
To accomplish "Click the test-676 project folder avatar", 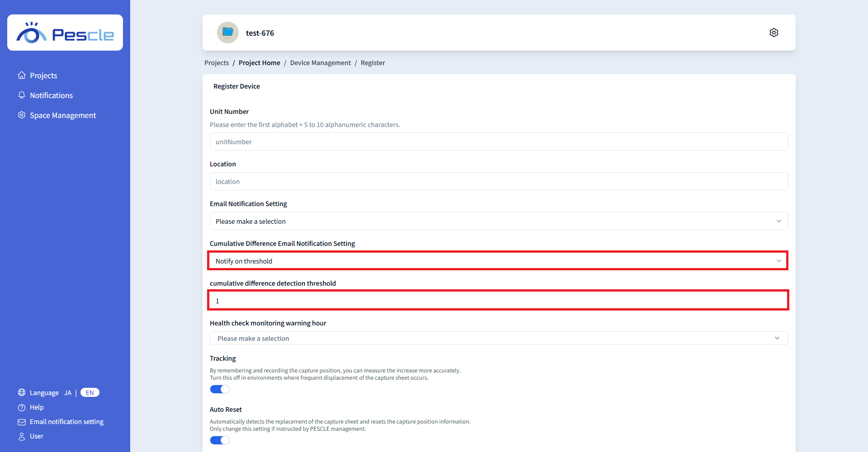I will 228,33.
